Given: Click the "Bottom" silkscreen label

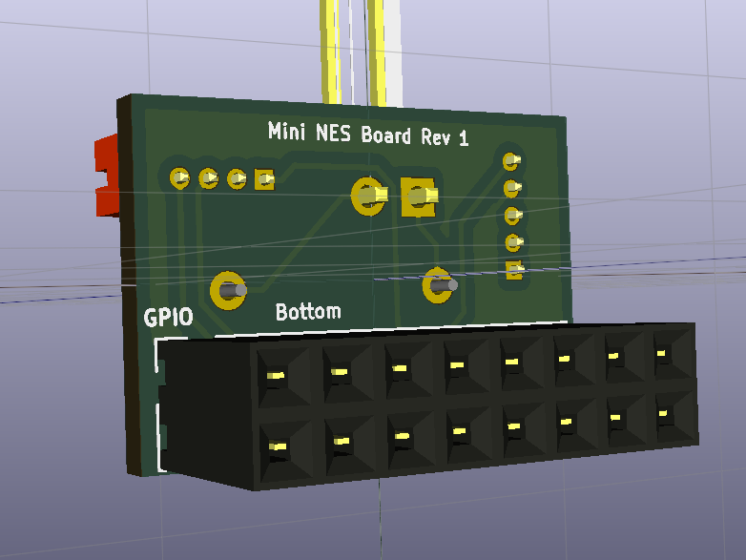Looking at the screenshot, I should pyautogui.click(x=308, y=312).
